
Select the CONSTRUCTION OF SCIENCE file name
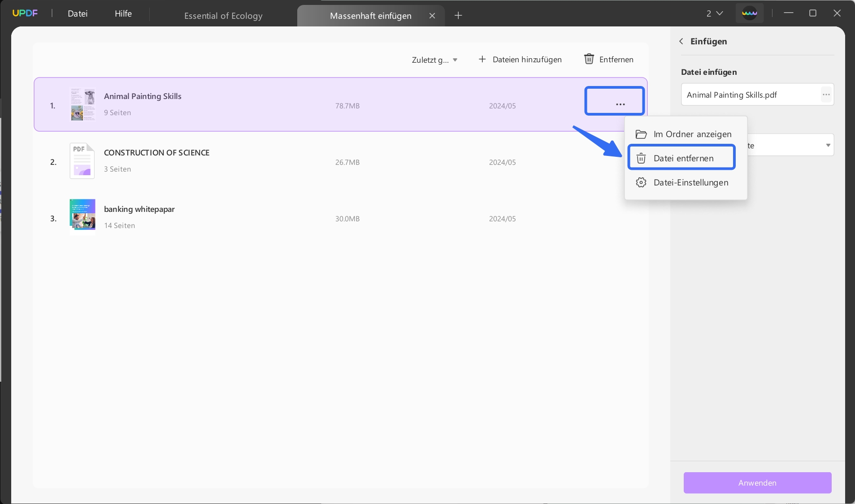pyautogui.click(x=156, y=153)
